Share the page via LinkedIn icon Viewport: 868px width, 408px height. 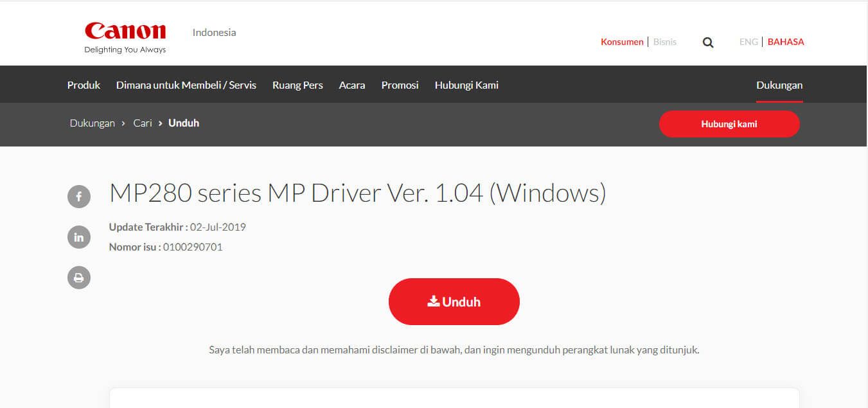(x=79, y=237)
